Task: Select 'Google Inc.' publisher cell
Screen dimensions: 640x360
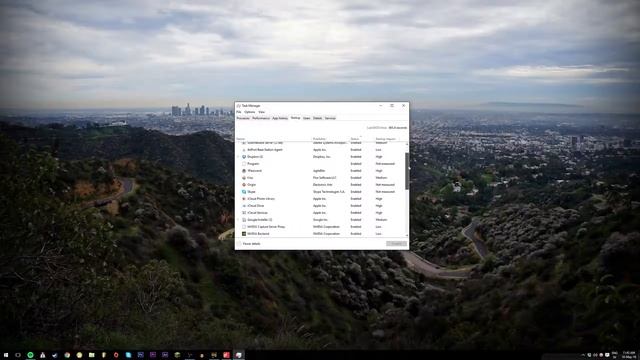Action: (320, 220)
